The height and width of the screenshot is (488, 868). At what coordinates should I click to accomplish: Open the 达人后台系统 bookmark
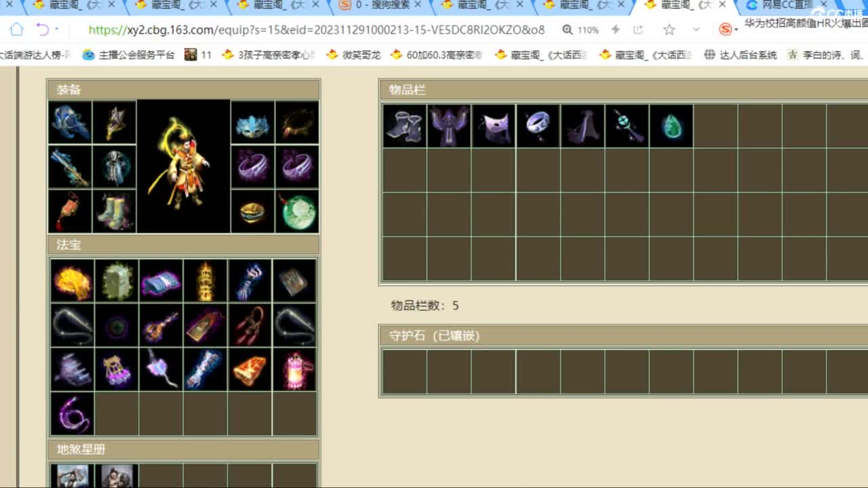[x=741, y=55]
